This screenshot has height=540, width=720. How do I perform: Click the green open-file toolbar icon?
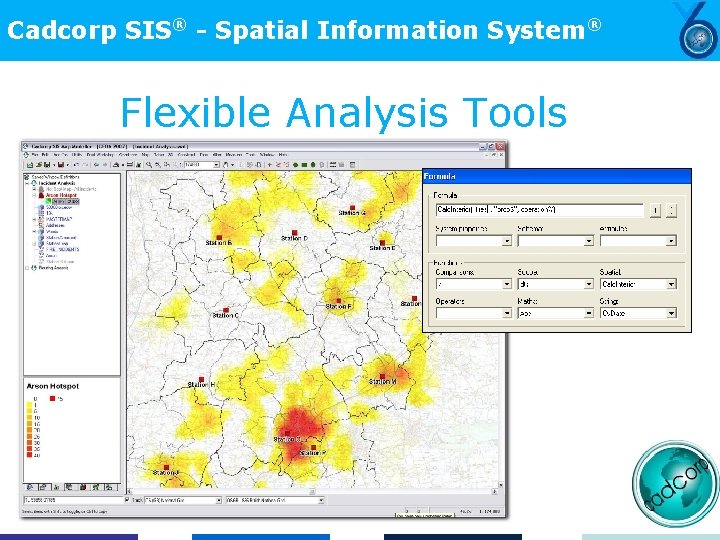(x=30, y=165)
